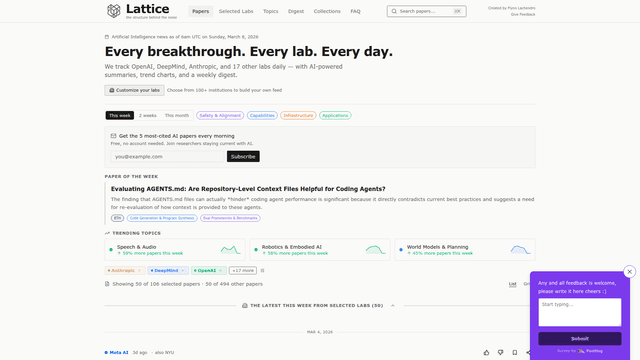This screenshot has width=640, height=360.
Task: Open the FAQ nav tab
Action: [356, 11]
